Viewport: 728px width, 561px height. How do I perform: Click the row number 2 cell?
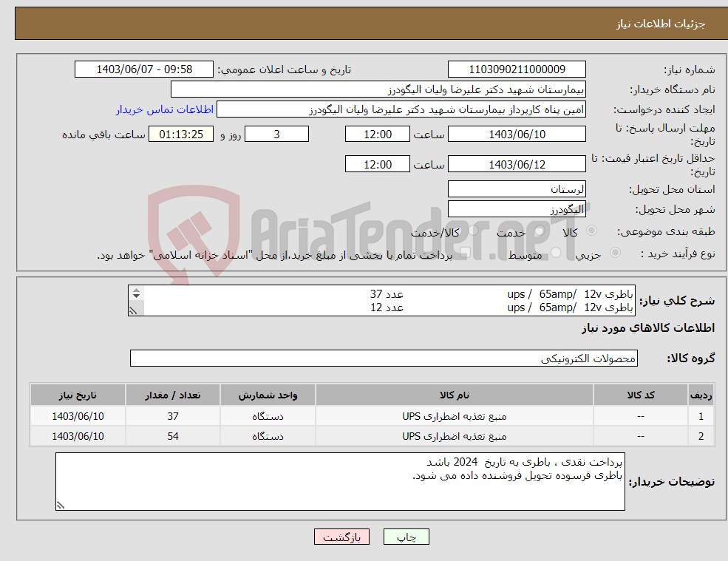(701, 436)
